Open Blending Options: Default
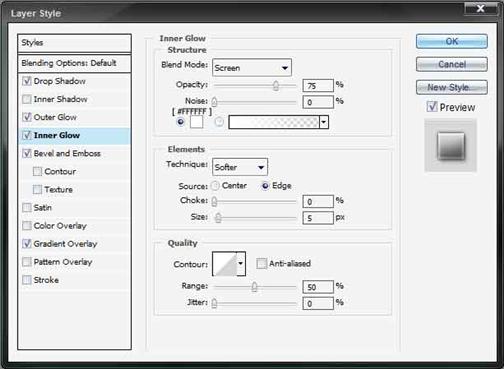The width and height of the screenshot is (504, 369). [x=74, y=63]
